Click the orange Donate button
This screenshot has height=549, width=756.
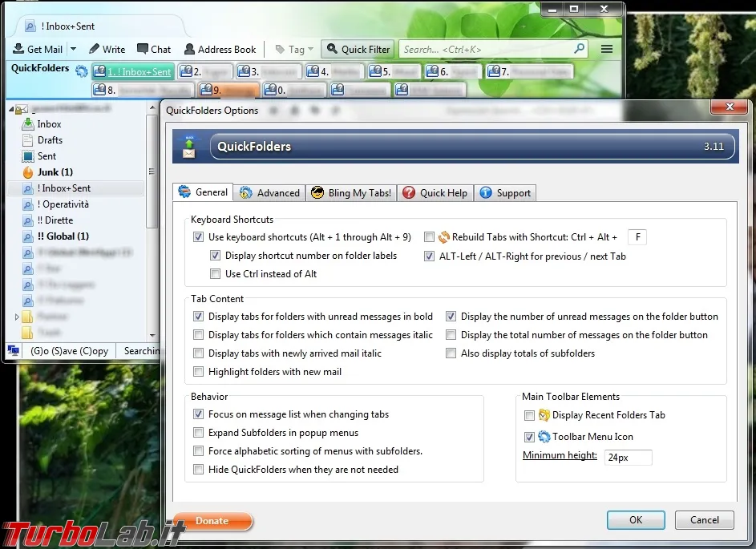tap(212, 521)
